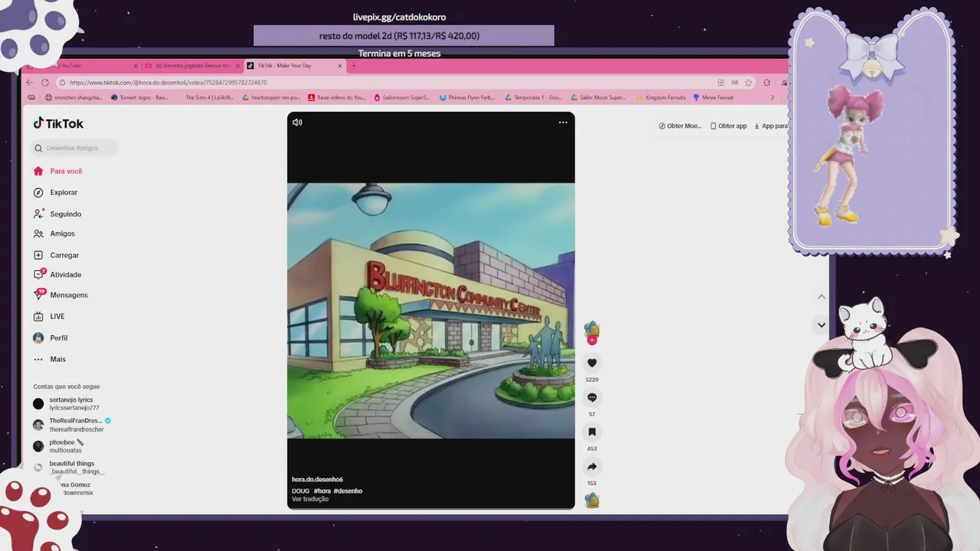Open sertanejo lyrics account
The image size is (980, 551).
click(67, 404)
